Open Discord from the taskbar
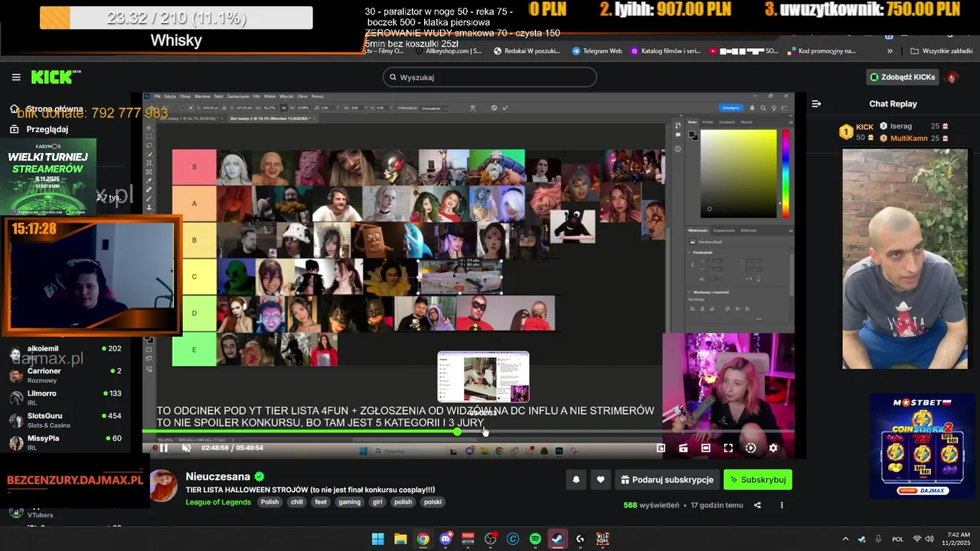This screenshot has width=980, height=551. coord(446,539)
